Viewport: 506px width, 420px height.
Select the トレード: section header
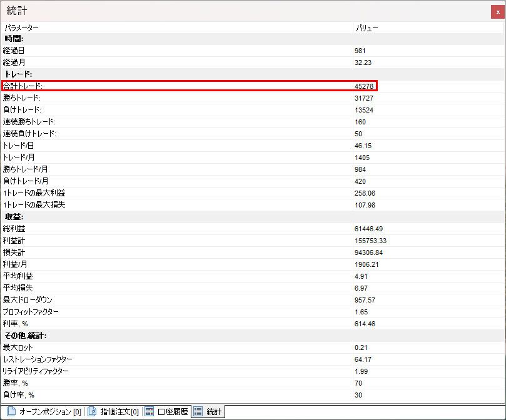click(18, 74)
